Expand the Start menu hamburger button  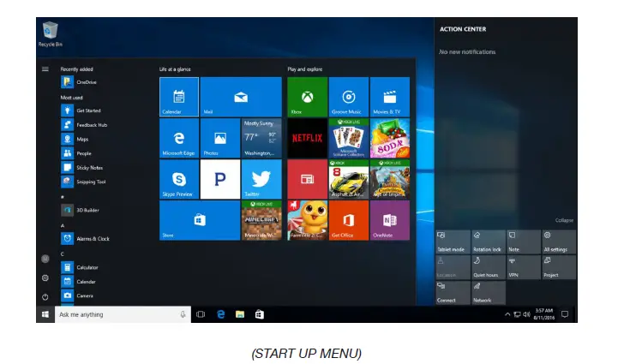[45, 69]
